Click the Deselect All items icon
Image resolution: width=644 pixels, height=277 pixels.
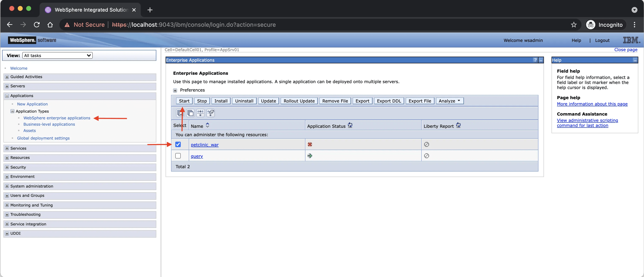(190, 113)
